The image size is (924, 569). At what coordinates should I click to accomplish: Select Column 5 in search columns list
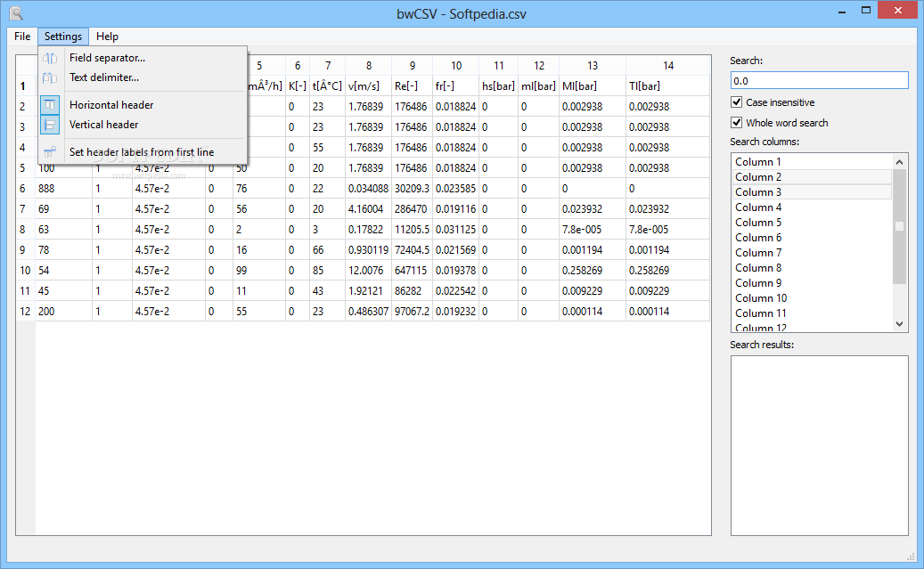[812, 223]
